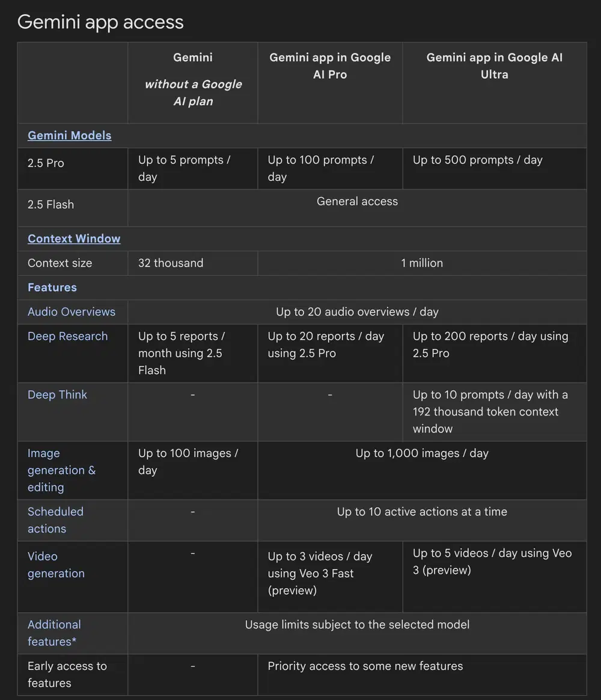This screenshot has height=700, width=601.
Task: Select the '32 thousand' context size cell
Action: pyautogui.click(x=171, y=263)
